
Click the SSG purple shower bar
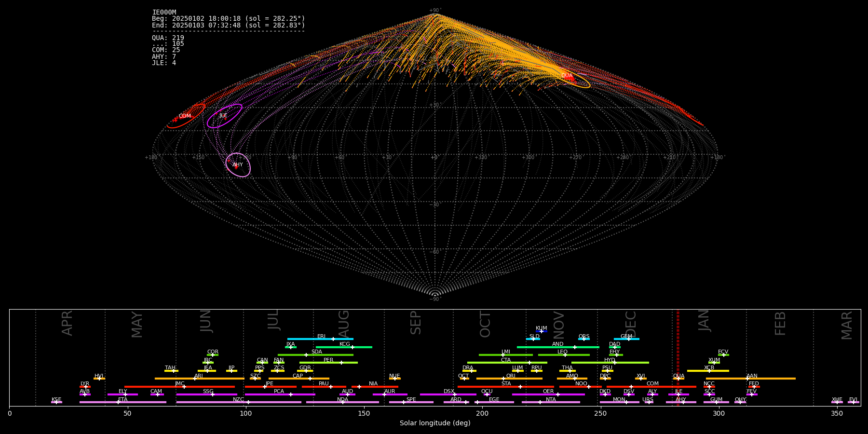point(206,394)
